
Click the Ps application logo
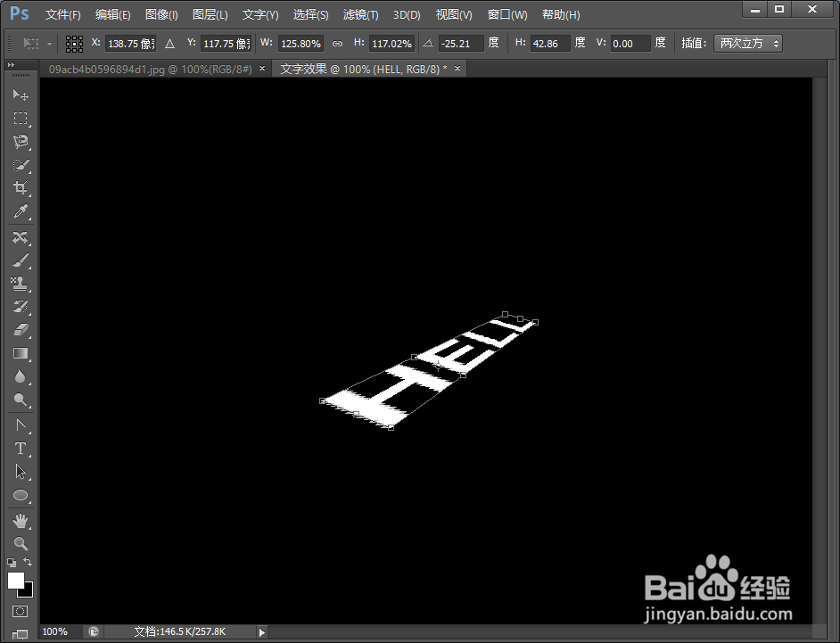click(x=20, y=13)
